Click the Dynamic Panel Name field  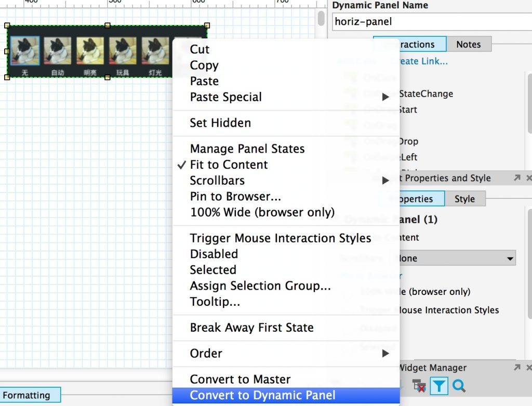tap(432, 22)
